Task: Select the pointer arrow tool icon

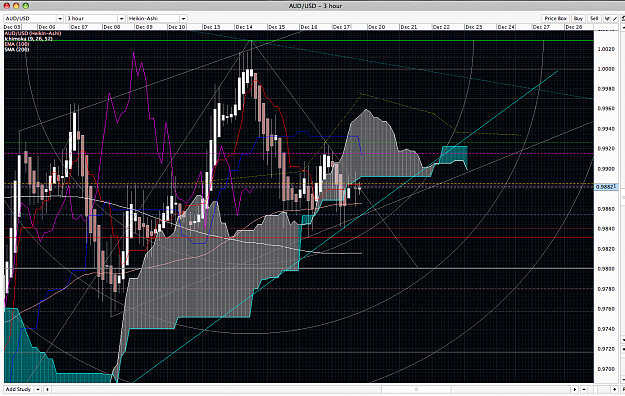Action: coord(607,18)
